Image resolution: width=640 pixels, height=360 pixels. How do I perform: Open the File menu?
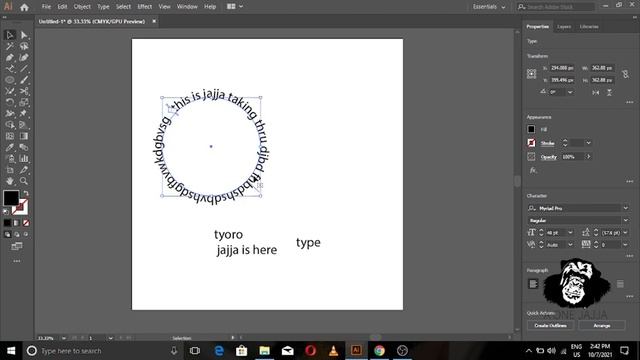point(47,7)
